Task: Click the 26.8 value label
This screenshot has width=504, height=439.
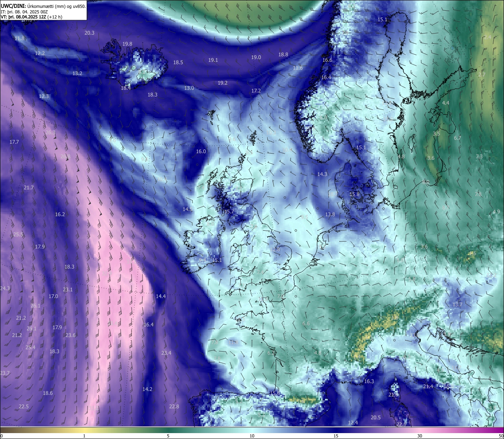Action: pyautogui.click(x=65, y=157)
